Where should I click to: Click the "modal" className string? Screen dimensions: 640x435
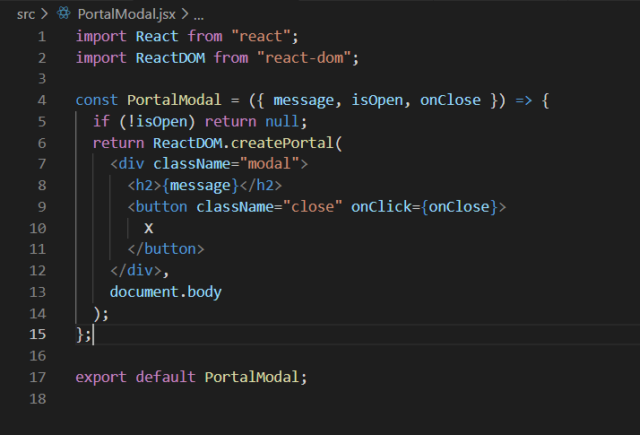click(269, 164)
